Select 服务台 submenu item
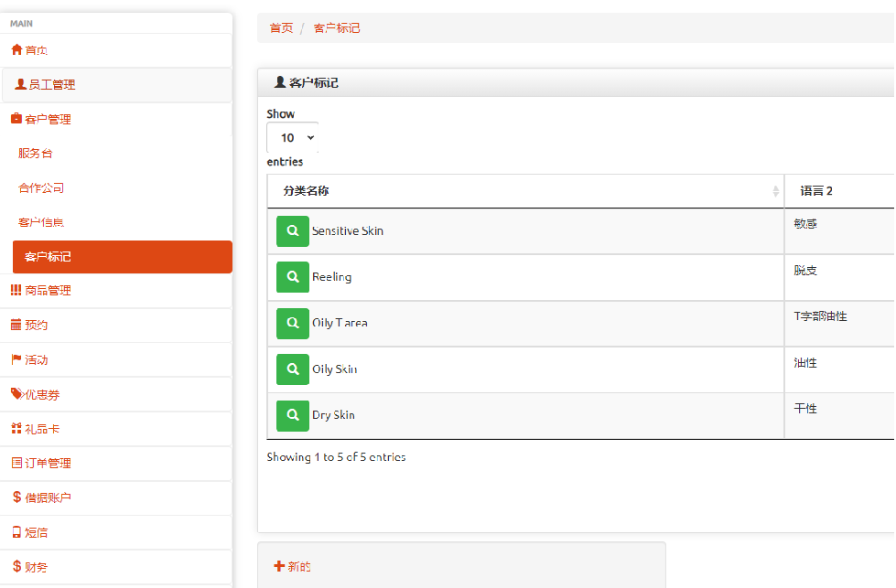The height and width of the screenshot is (588, 896). (35, 153)
